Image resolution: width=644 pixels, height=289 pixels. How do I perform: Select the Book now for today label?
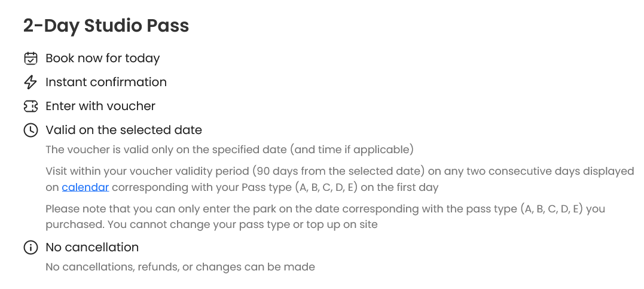[x=103, y=59]
